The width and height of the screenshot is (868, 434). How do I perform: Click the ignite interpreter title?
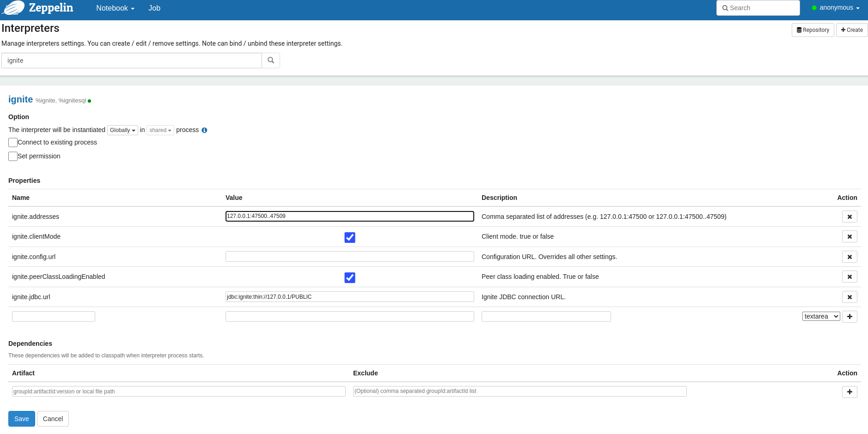pyautogui.click(x=21, y=99)
